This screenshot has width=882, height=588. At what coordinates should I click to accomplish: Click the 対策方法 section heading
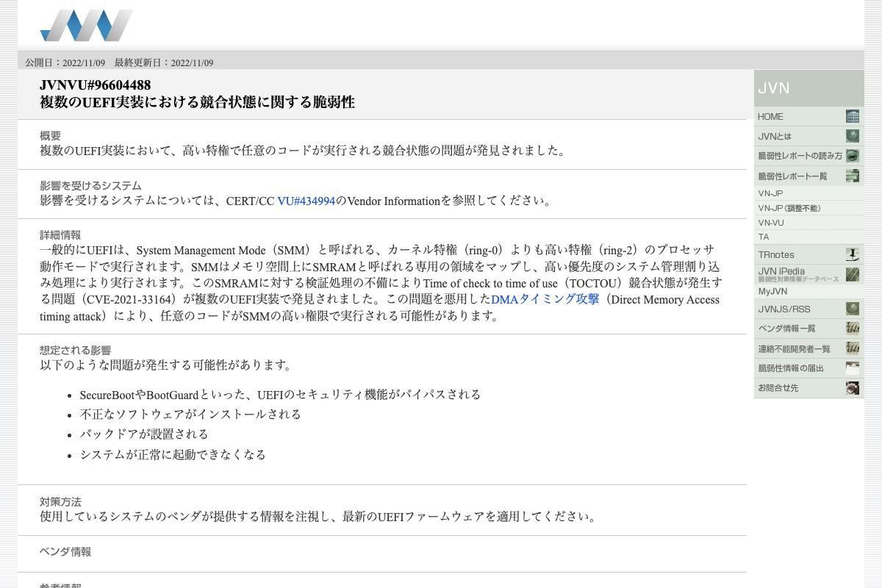pyautogui.click(x=60, y=501)
